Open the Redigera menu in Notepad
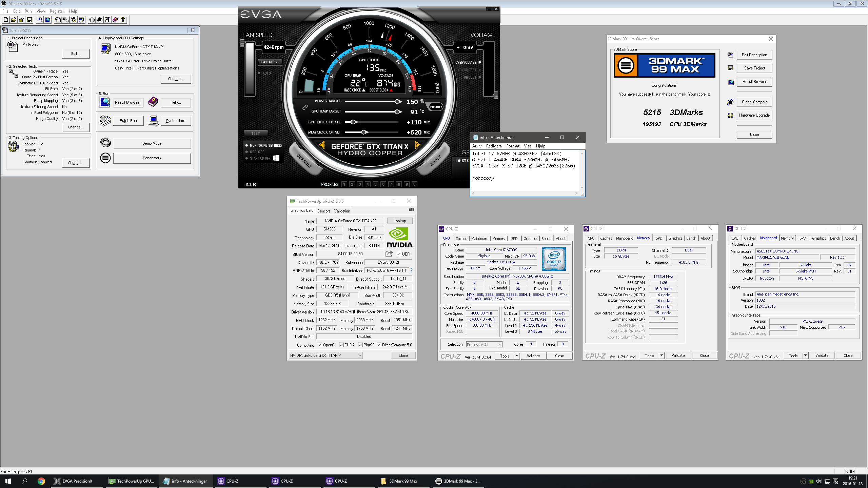The height and width of the screenshot is (488, 868). (x=494, y=146)
